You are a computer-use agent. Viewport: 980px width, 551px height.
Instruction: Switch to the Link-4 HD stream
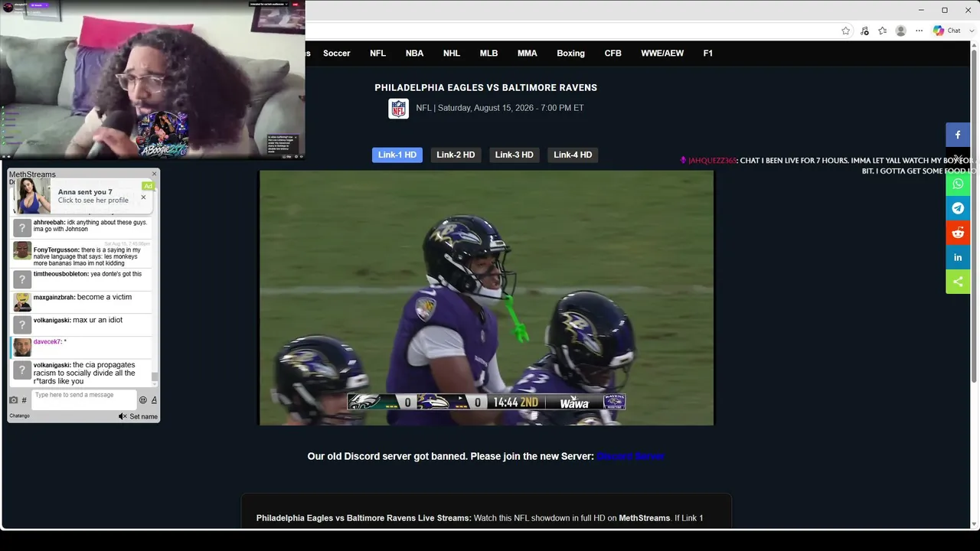[573, 155]
